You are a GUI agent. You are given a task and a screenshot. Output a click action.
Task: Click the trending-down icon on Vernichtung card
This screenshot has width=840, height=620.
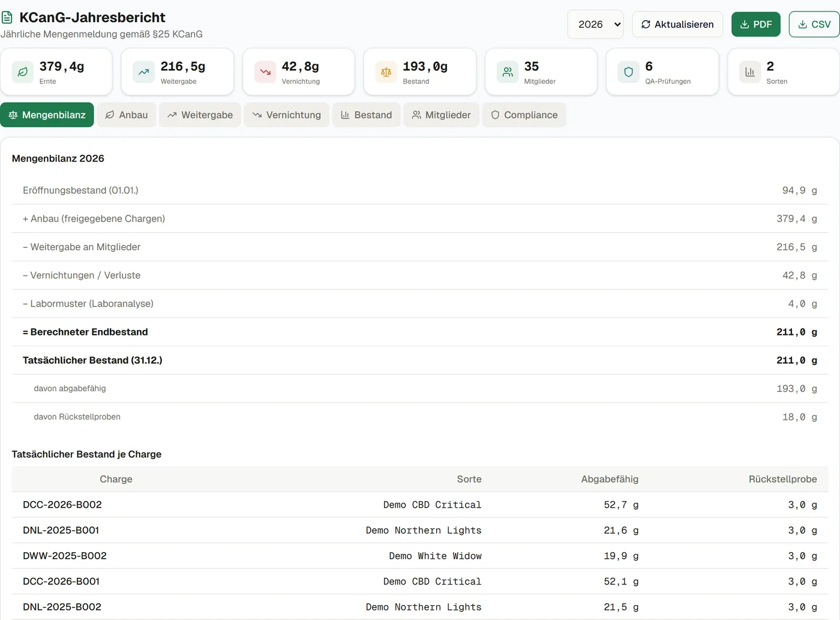[265, 72]
